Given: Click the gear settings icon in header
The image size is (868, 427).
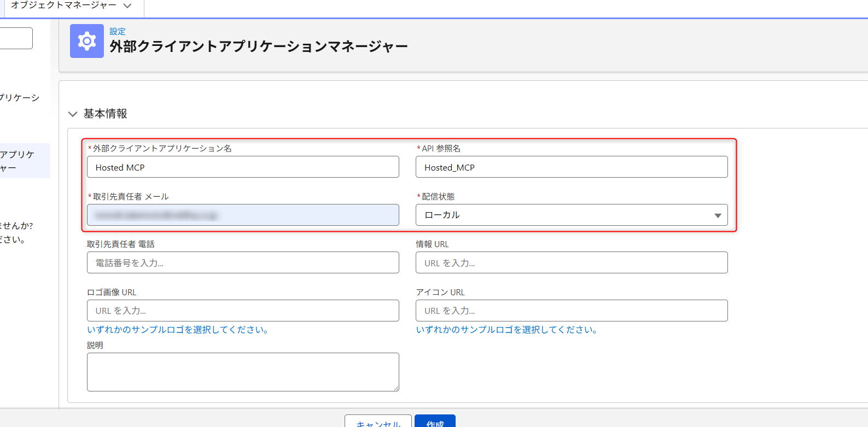Looking at the screenshot, I should [x=87, y=41].
